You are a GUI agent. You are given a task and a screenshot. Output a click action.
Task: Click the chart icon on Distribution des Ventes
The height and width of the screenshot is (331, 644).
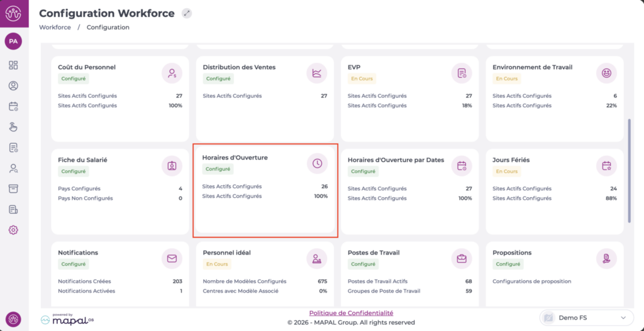click(317, 73)
